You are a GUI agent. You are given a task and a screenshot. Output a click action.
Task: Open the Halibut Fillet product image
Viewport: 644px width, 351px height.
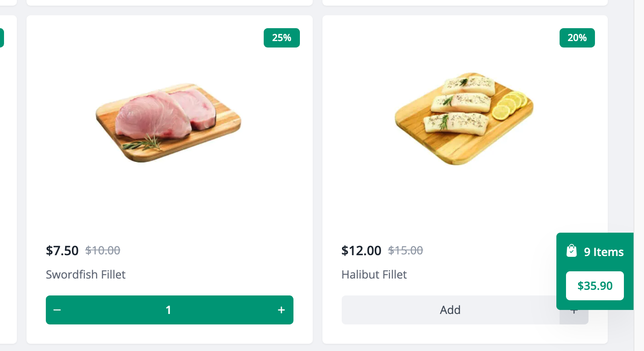pyautogui.click(x=464, y=119)
